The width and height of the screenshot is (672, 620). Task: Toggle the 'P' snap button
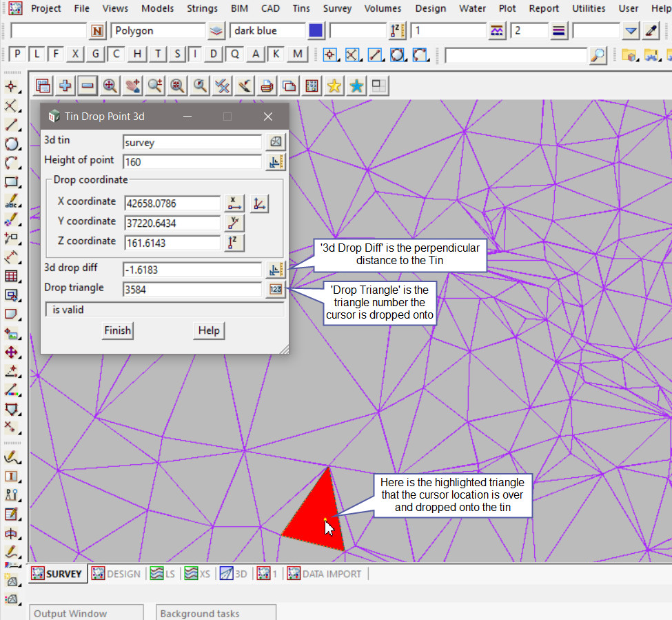[17, 54]
